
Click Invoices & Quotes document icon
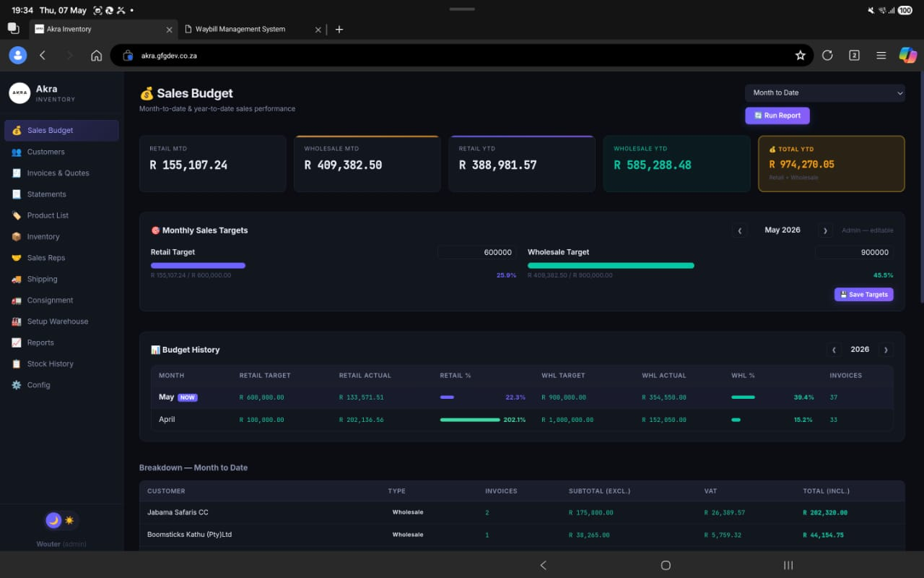17,173
